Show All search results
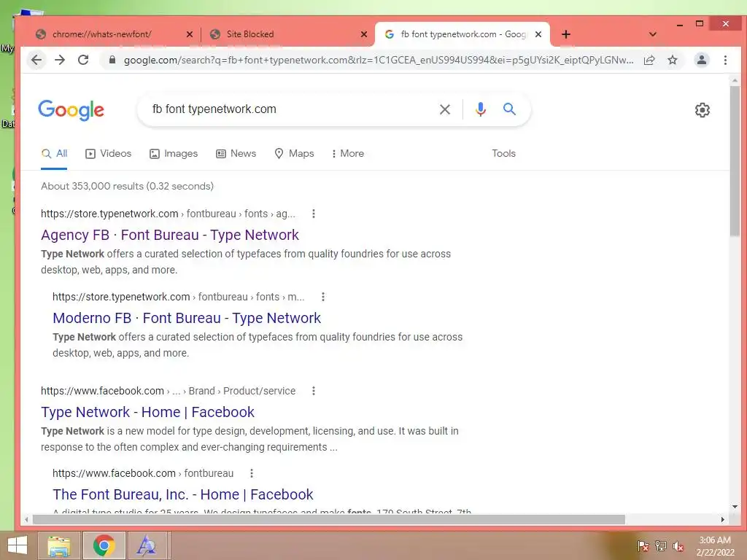The image size is (747, 560). (54, 153)
